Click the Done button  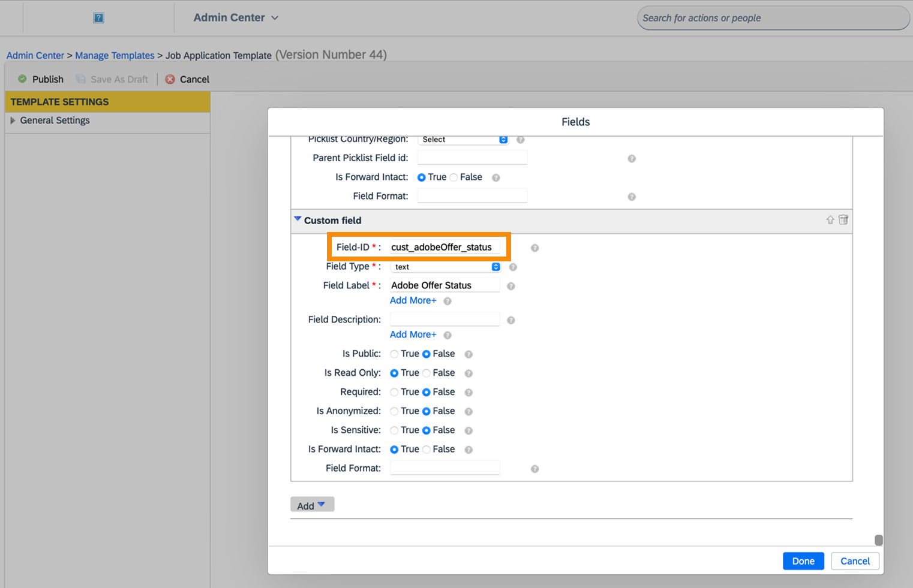click(x=803, y=561)
